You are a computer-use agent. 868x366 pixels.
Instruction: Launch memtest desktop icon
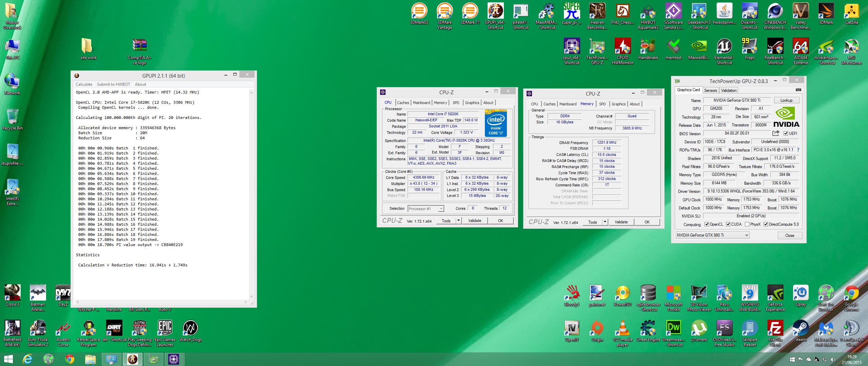click(673, 49)
